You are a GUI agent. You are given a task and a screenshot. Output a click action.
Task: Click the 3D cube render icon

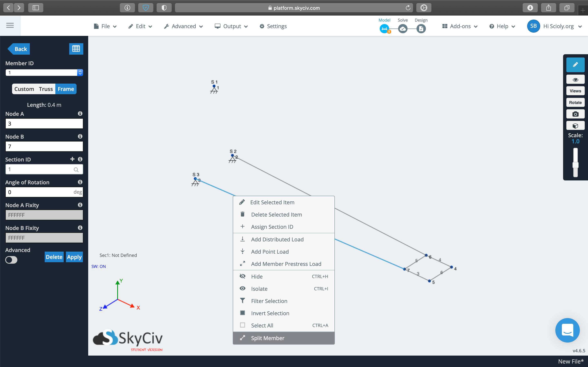coord(575,126)
